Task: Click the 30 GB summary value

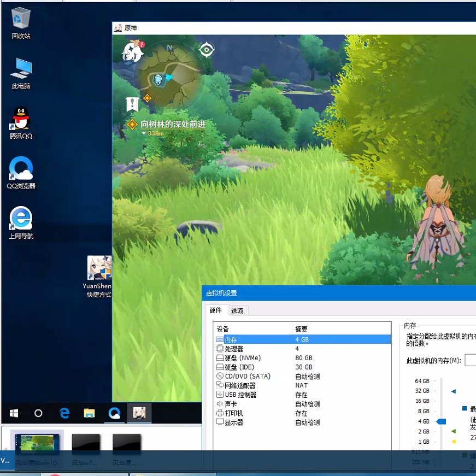Action: click(304, 367)
